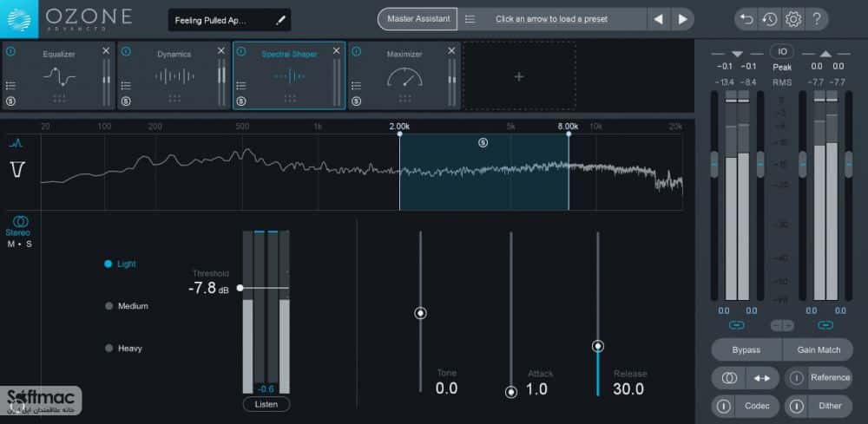Click the Release 30.0 value
This screenshot has height=424, width=868.
tap(628, 388)
